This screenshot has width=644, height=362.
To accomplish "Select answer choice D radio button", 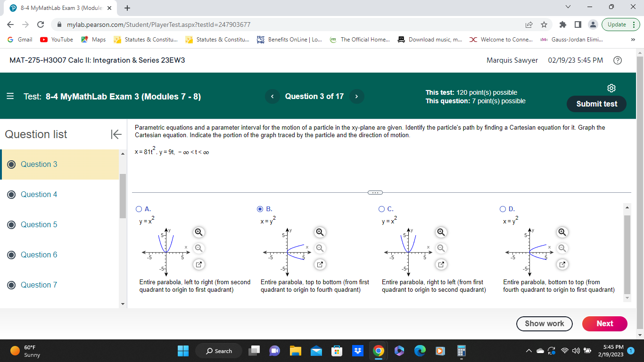I will [x=503, y=209].
